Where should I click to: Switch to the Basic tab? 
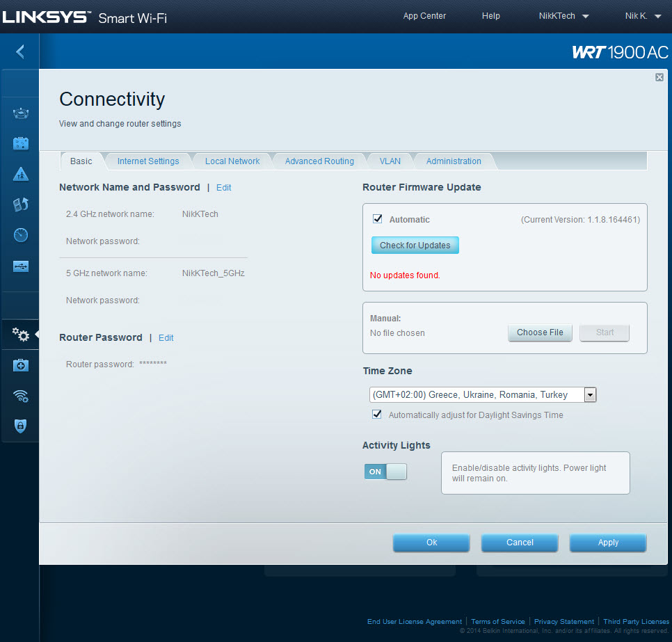coord(81,161)
